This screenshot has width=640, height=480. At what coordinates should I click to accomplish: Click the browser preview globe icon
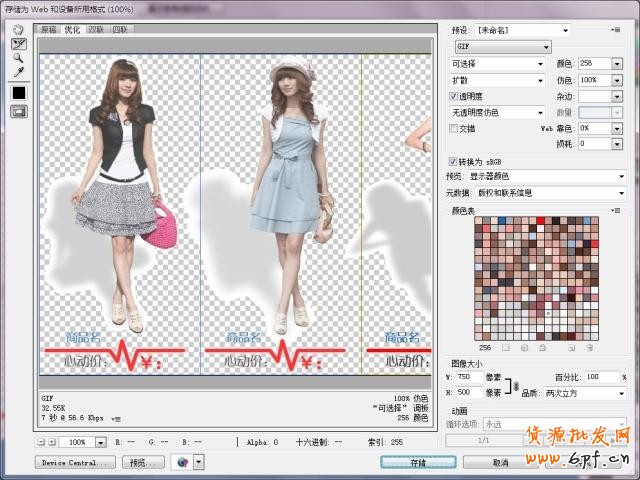181,462
